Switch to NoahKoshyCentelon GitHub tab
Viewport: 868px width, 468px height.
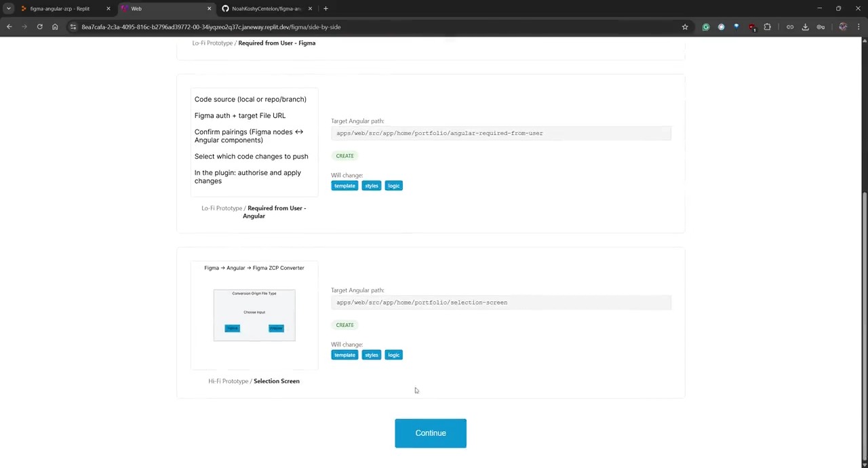[267, 8]
